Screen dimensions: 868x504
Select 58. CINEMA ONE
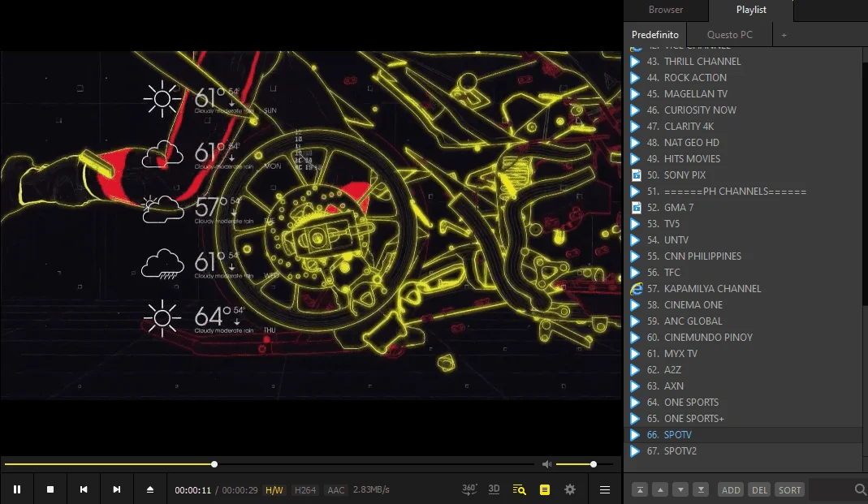pyautogui.click(x=744, y=305)
